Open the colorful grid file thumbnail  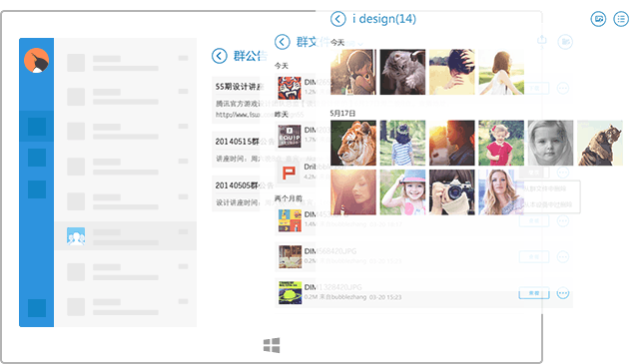pos(290,220)
